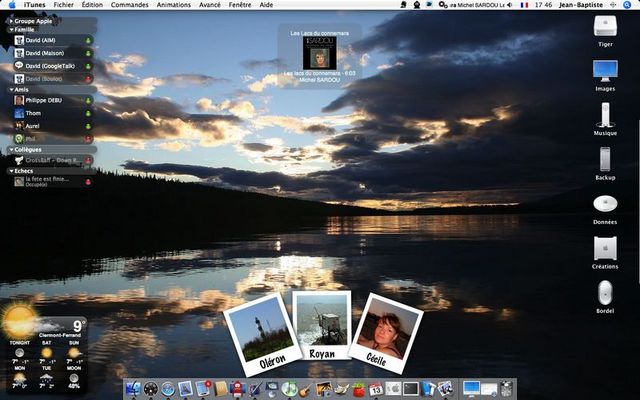Select contact Thom in Amis
The image size is (640, 400).
[53, 113]
